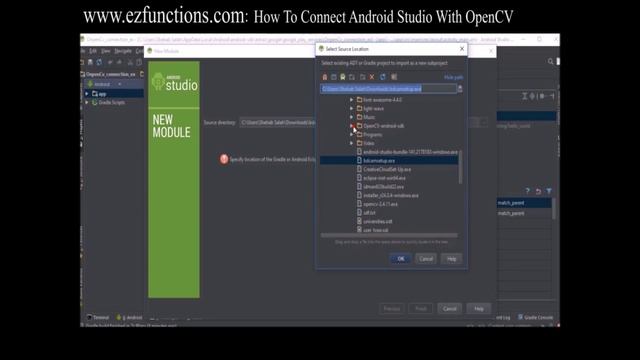Viewport: 640px width, 360px height.
Task: Click the Module directory toolbar icon
Action: [x=352, y=77]
